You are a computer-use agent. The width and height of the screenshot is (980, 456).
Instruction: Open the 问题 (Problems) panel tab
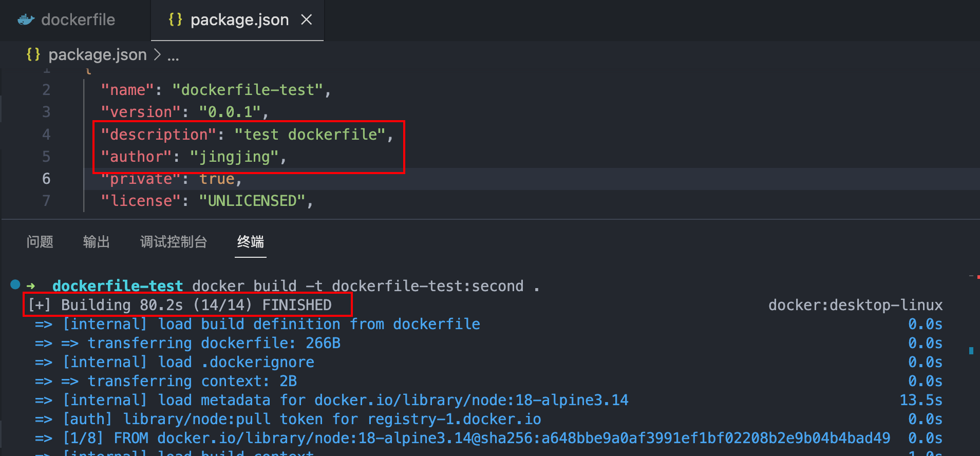coord(40,241)
